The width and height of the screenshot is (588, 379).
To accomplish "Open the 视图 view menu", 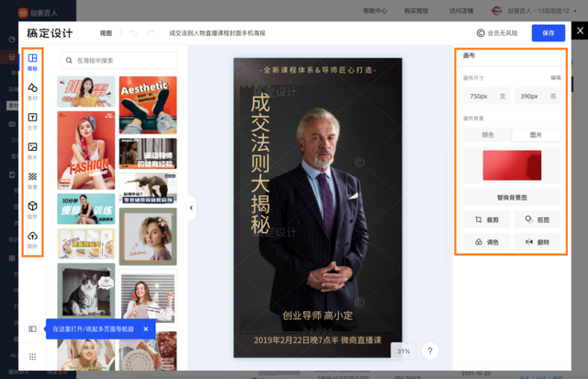I will [x=106, y=33].
